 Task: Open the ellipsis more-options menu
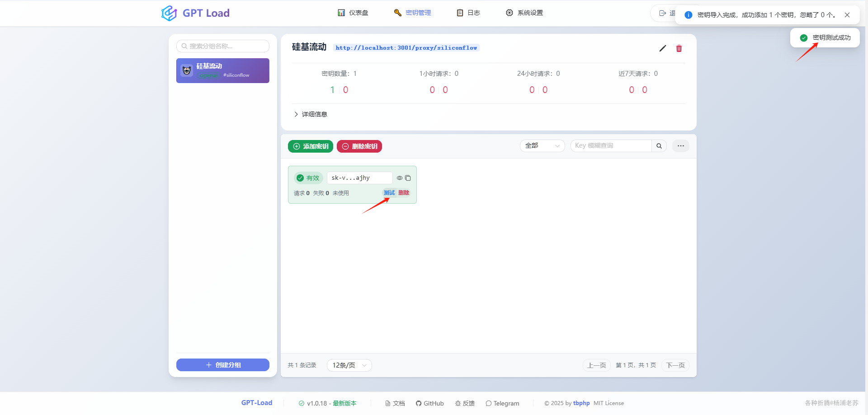(x=680, y=145)
